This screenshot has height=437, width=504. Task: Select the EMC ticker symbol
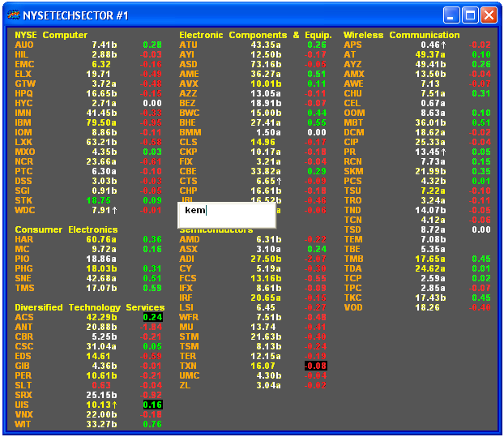24,64
